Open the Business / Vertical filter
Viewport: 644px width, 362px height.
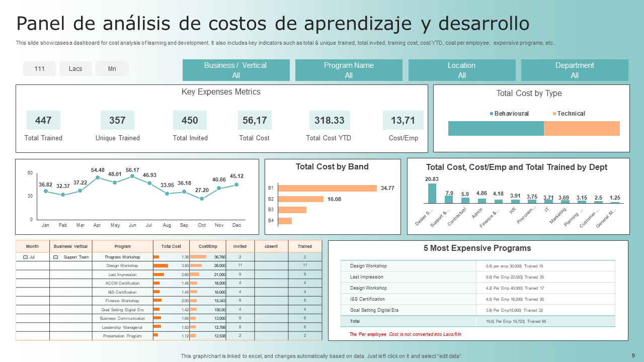pos(236,70)
